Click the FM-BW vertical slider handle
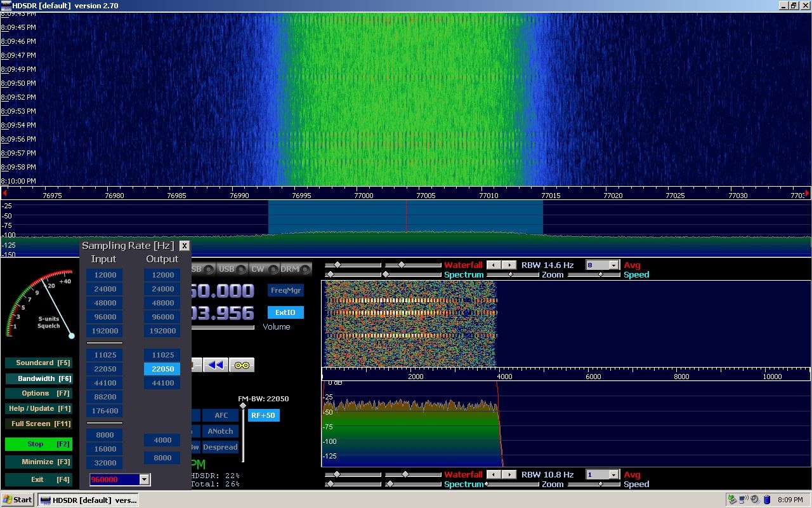This screenshot has width=812, height=508. click(x=242, y=406)
